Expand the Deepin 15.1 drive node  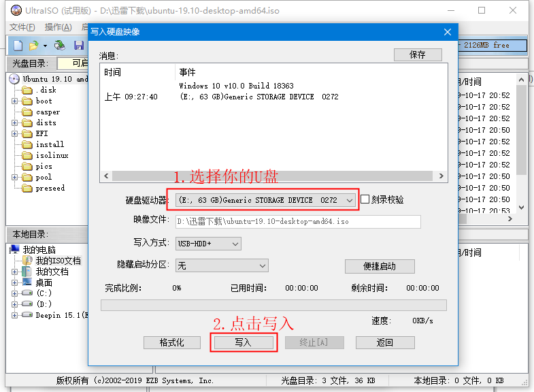coord(14,315)
